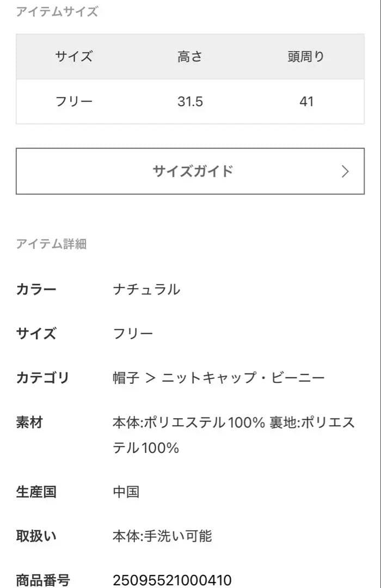Viewport: 381px width, 588px height.
Task: Click the 高さ column header
Action: (x=190, y=57)
